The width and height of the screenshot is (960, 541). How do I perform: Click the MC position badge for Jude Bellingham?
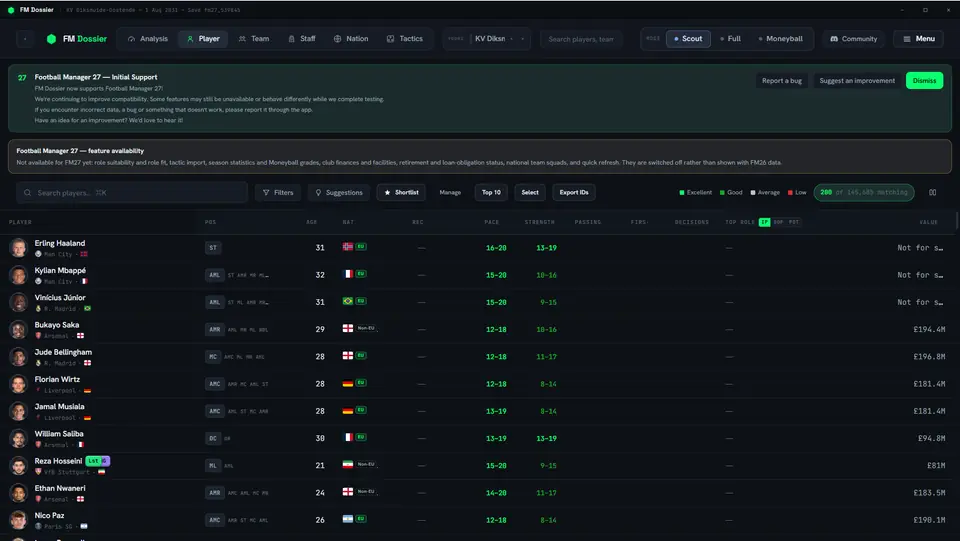coord(213,357)
